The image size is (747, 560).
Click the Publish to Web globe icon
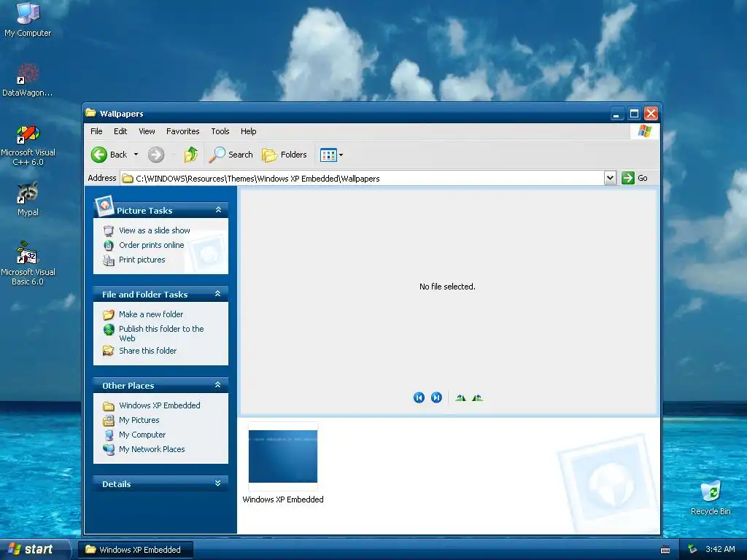coord(109,329)
